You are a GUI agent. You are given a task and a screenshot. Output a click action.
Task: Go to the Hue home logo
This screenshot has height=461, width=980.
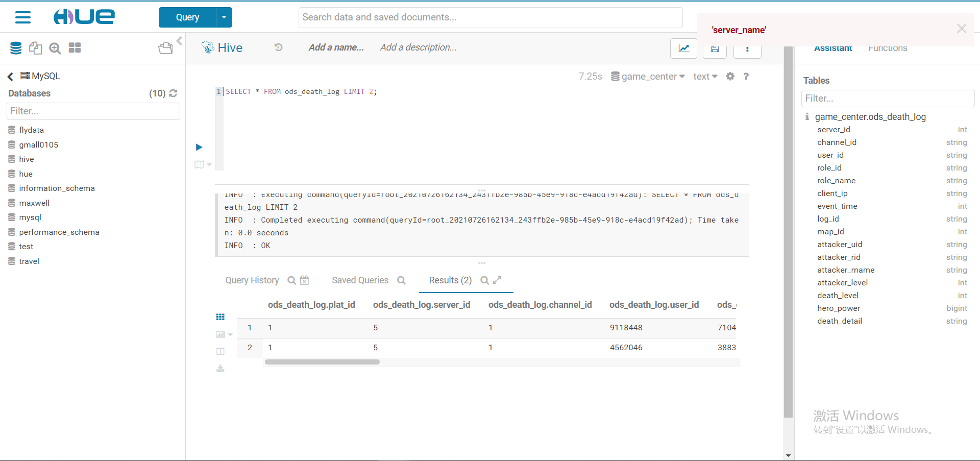point(84,17)
